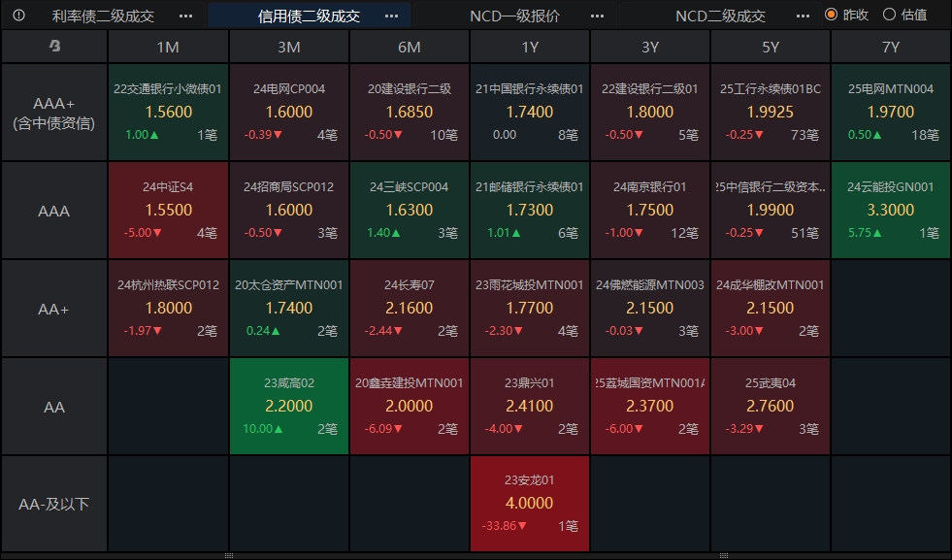Click the 3M column header
This screenshot has width=952, height=560.
pos(289,47)
